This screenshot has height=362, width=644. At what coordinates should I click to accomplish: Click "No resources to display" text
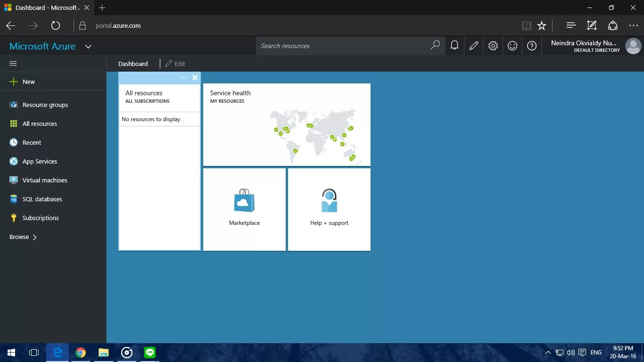pos(151,119)
